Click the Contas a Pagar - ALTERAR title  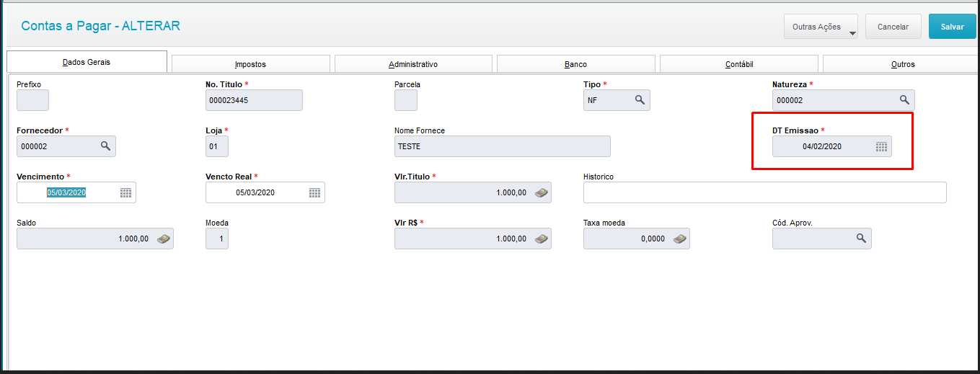[x=100, y=26]
